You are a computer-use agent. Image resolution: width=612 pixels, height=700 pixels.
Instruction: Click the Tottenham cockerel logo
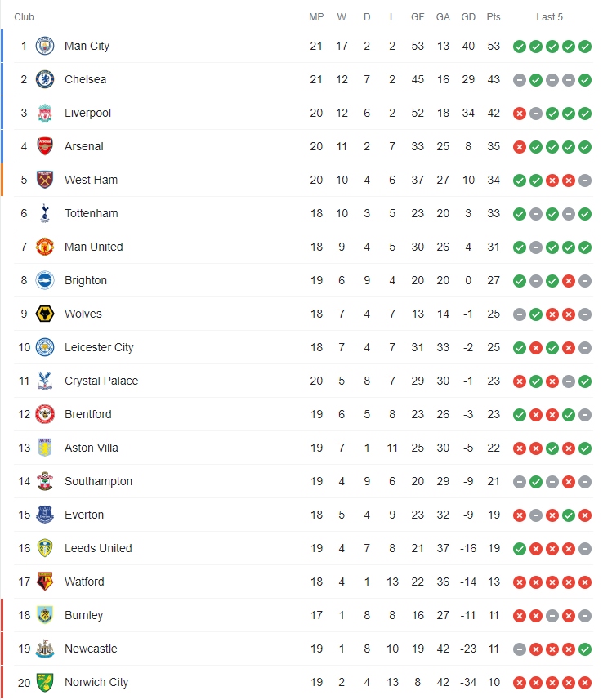click(x=45, y=213)
